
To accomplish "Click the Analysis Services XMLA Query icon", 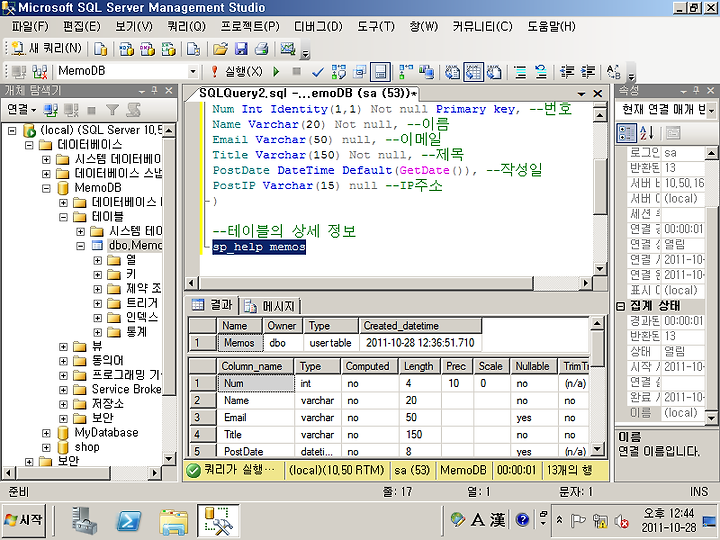I will [x=169, y=49].
